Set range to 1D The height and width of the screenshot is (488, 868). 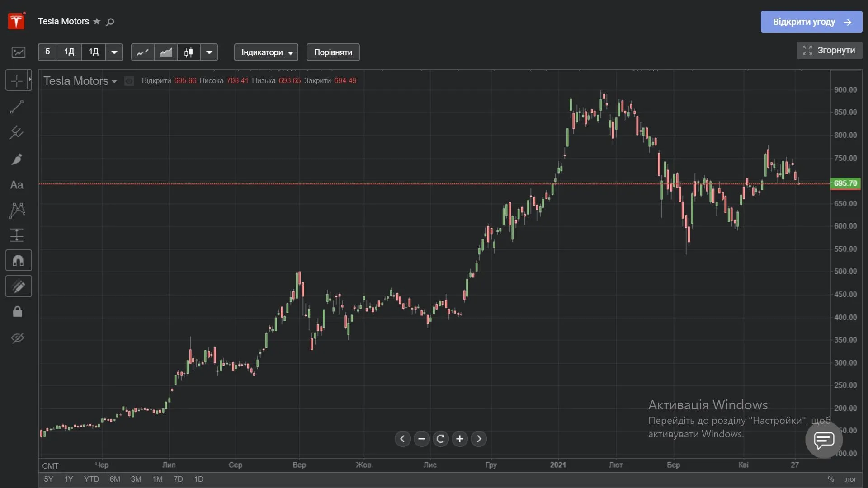[198, 479]
